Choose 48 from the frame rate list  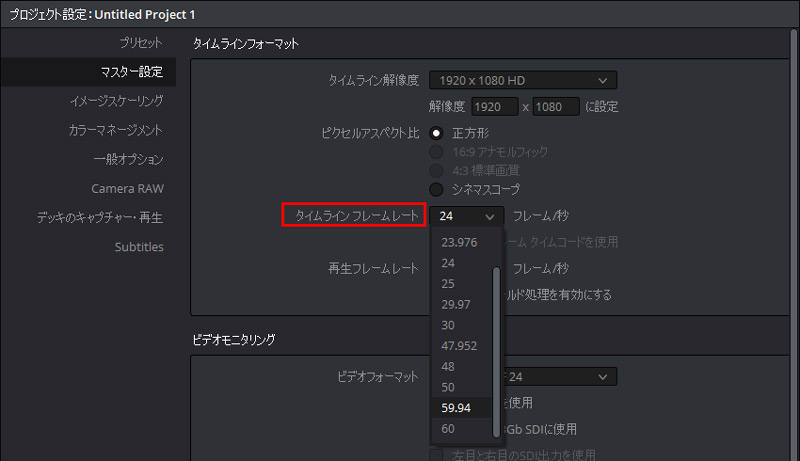(x=462, y=367)
